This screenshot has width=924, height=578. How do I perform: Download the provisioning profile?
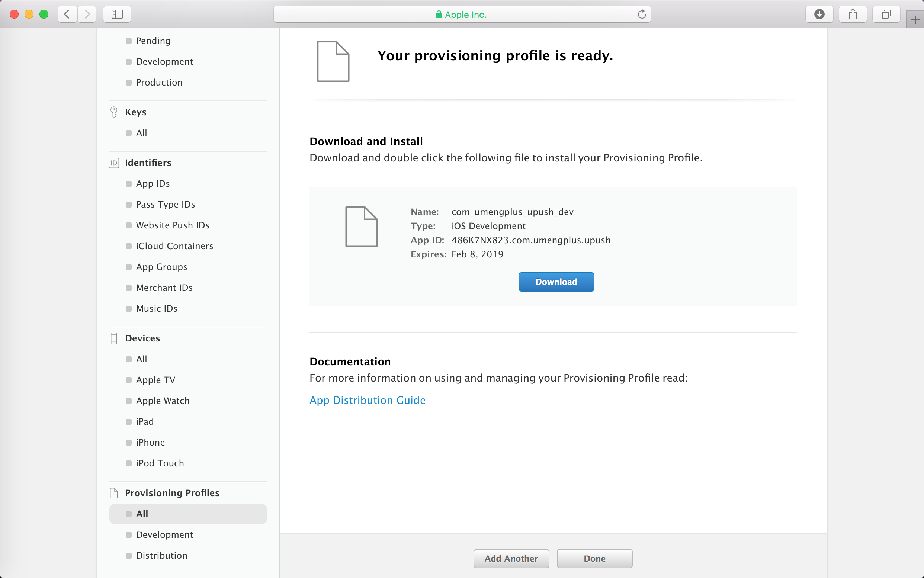click(556, 282)
